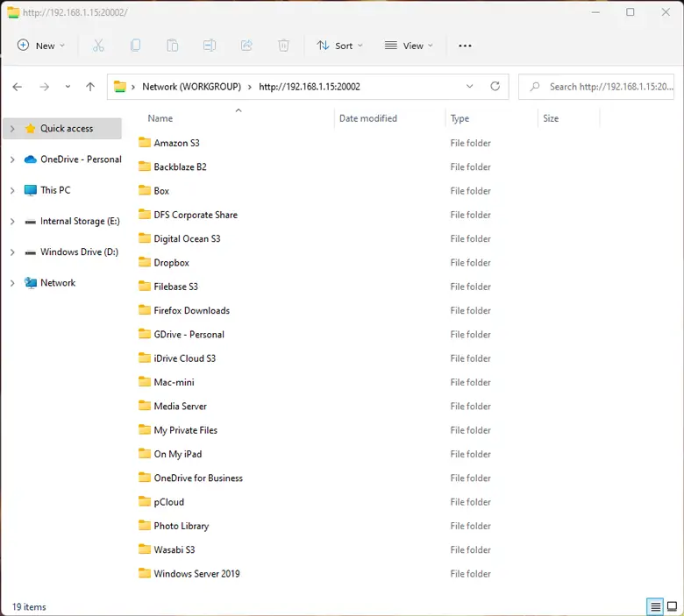Viewport: 684px width, 616px height.
Task: Click the Copy icon in toolbar
Action: 135,46
